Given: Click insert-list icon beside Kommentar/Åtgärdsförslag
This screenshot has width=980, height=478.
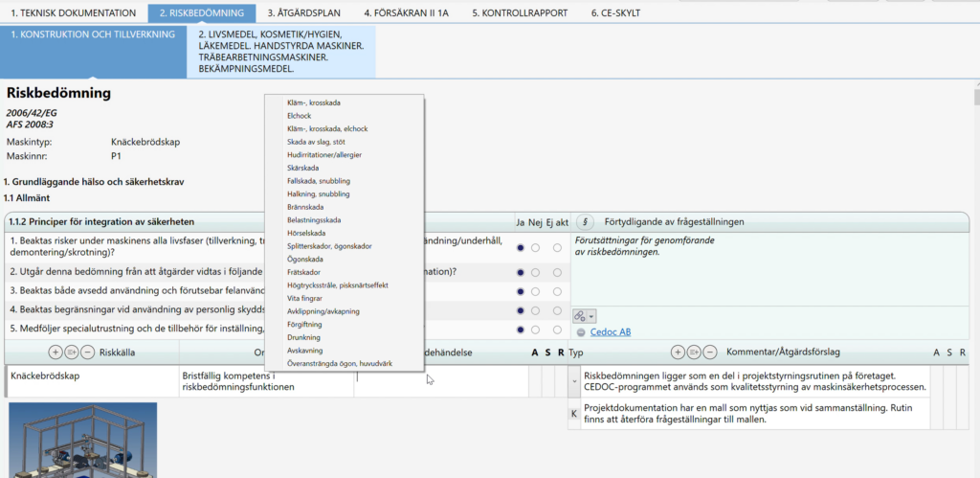Looking at the screenshot, I should point(694,353).
